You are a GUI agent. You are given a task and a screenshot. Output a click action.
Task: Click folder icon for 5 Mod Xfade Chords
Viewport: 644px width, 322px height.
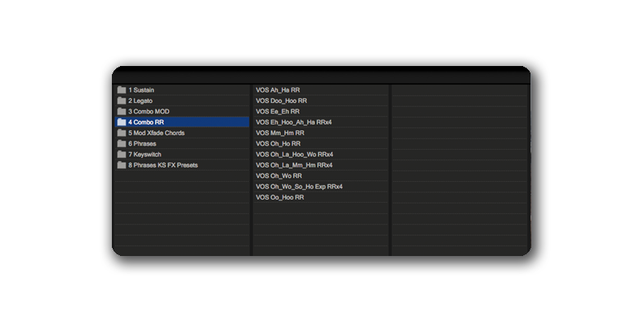coord(122,133)
